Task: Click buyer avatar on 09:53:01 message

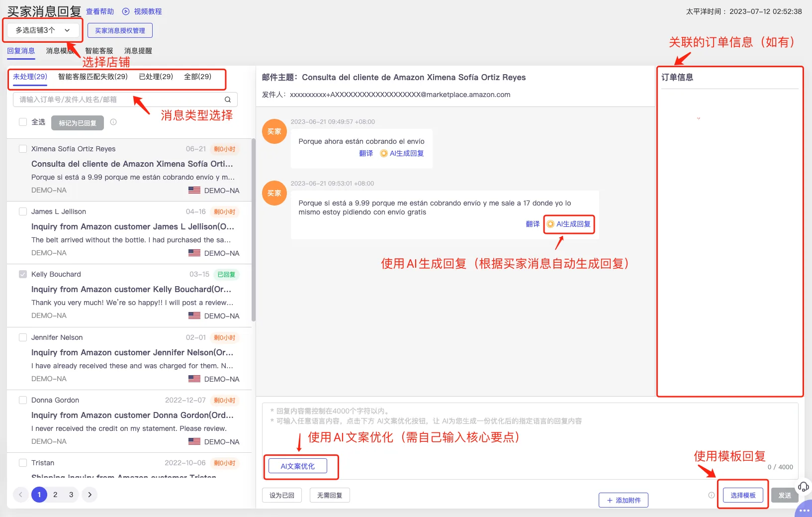Action: point(274,193)
